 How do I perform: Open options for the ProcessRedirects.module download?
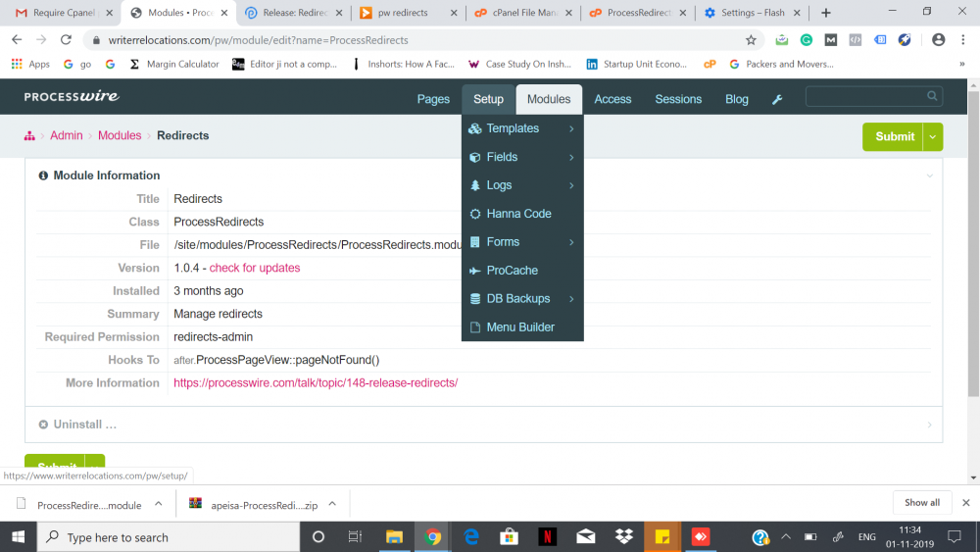(159, 504)
